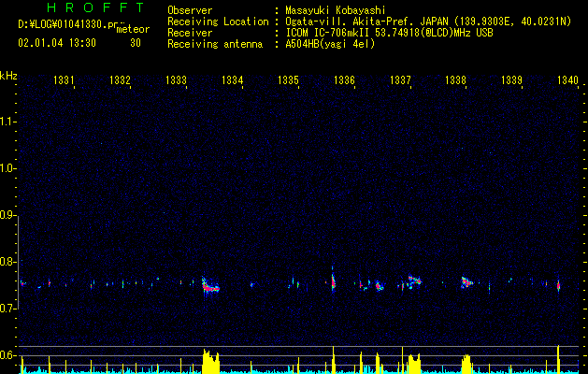This screenshot has height=374, width=588.
Task: Click observer name Masayuki Kobayashi
Action: (x=336, y=10)
